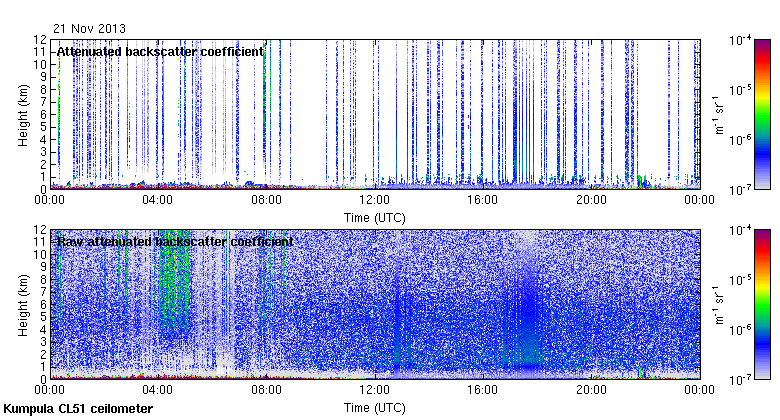Viewport: 780px width, 420px height.
Task: Click the top colorbar gradient
Action: [762, 114]
